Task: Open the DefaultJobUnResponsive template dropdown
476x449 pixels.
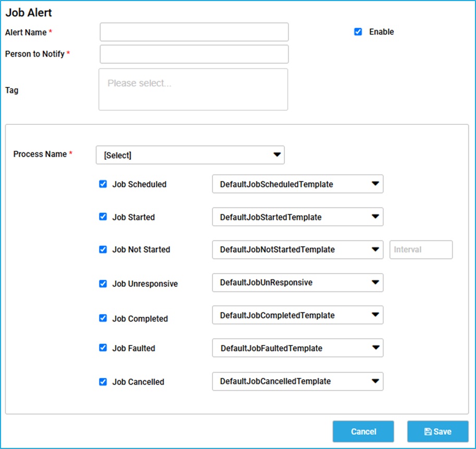Action: [298, 283]
